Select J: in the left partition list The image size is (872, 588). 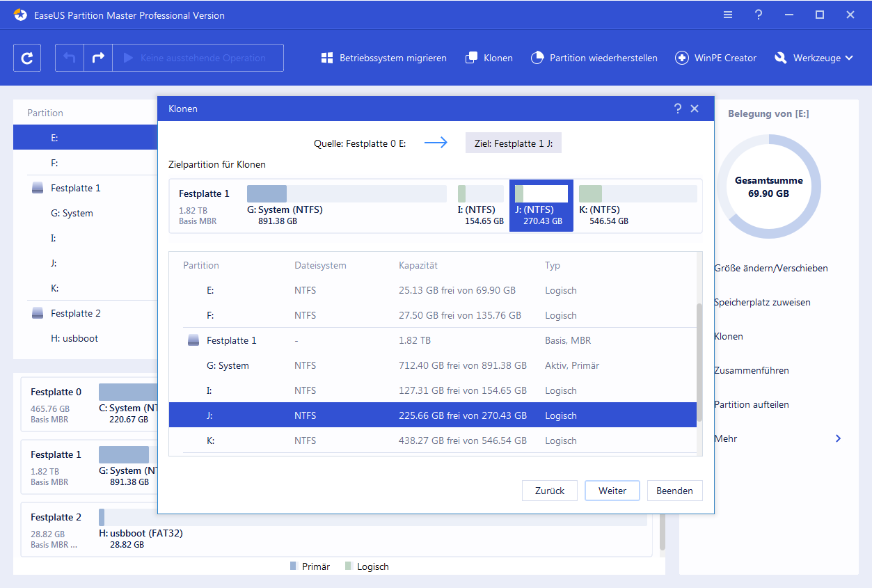86,263
